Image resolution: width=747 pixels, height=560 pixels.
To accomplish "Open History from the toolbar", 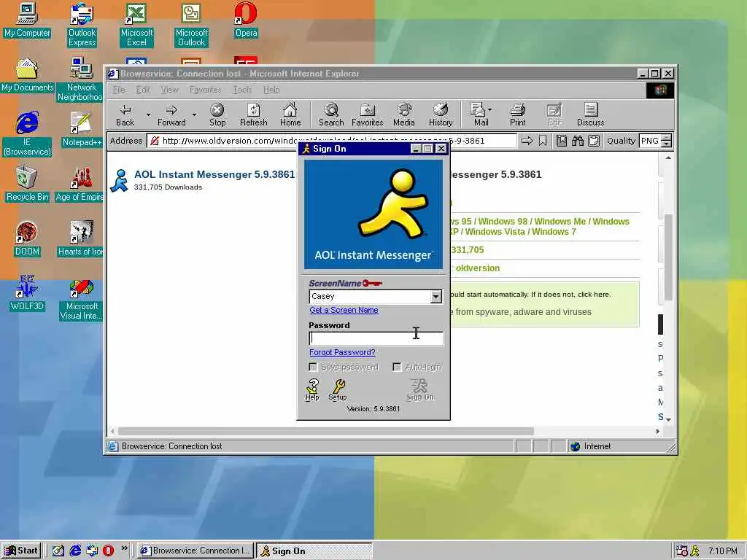I will point(441,114).
